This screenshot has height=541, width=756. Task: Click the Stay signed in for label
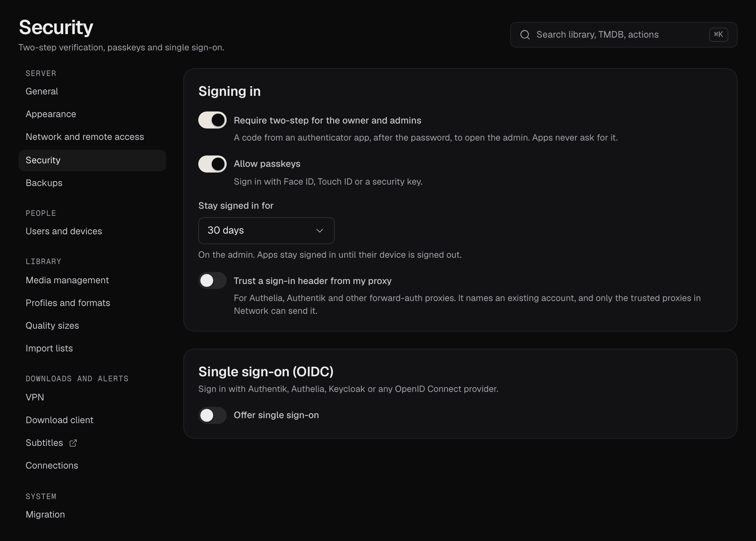coord(236,206)
